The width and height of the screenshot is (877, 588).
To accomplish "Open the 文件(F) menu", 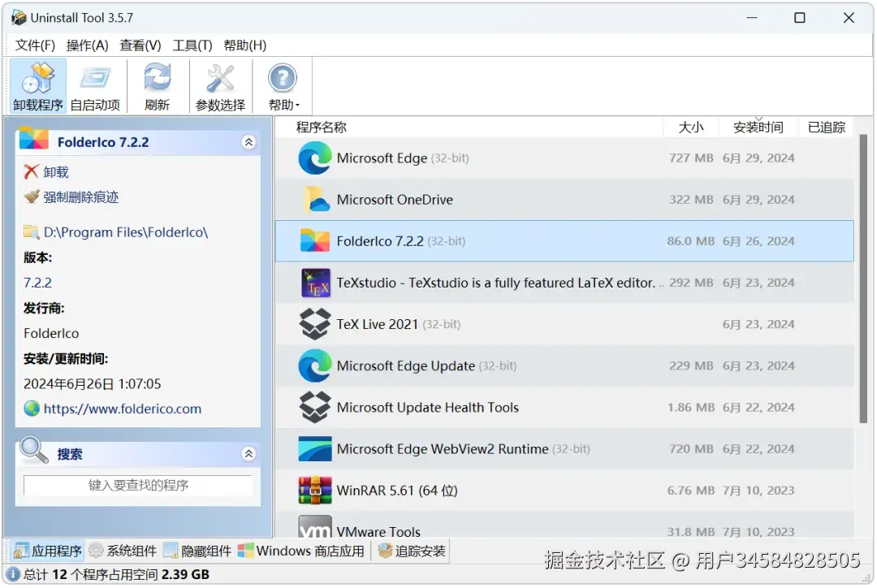I will 35,45.
